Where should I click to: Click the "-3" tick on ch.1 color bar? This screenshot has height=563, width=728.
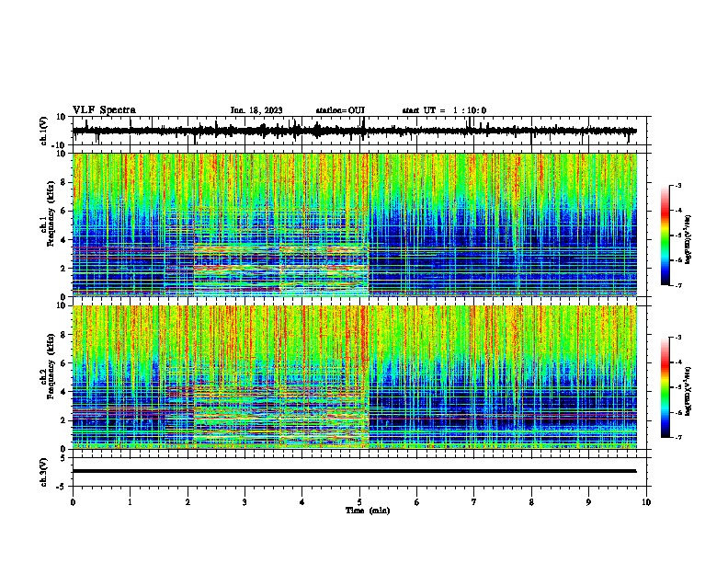pos(677,185)
